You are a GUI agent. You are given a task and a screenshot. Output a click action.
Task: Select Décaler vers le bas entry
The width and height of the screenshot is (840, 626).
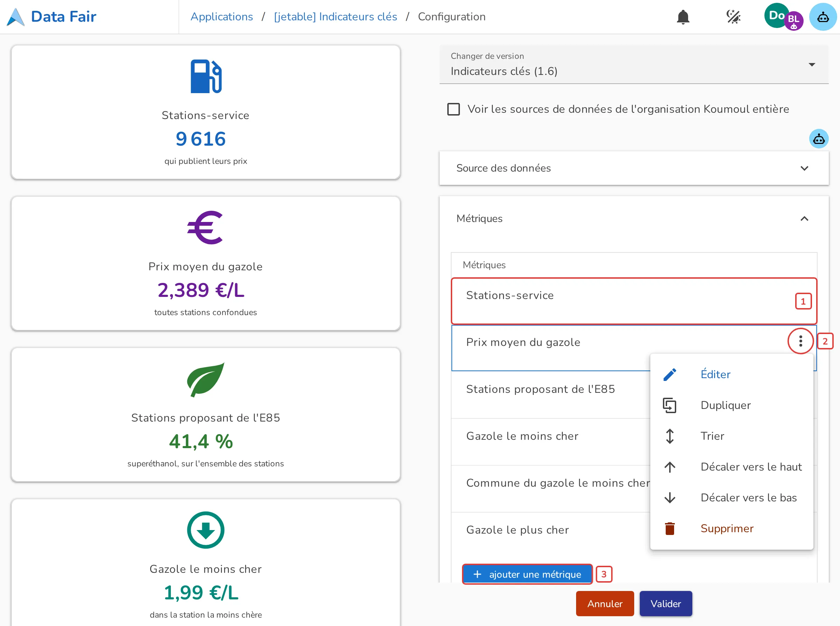731,498
